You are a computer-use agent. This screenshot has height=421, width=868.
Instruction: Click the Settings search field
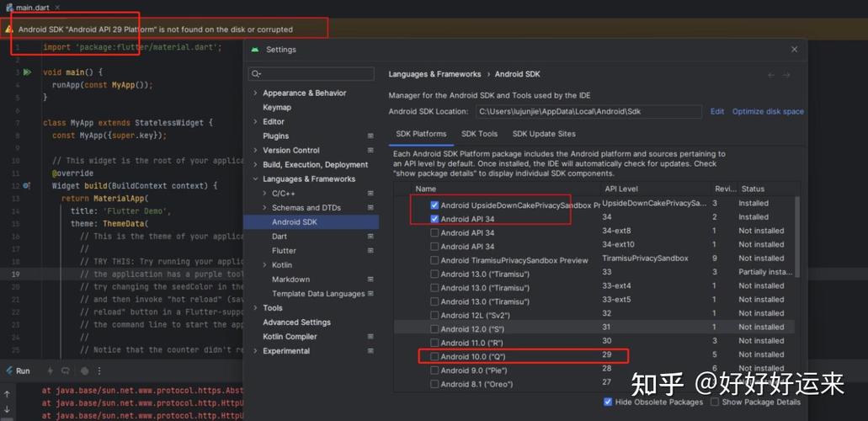[312, 74]
